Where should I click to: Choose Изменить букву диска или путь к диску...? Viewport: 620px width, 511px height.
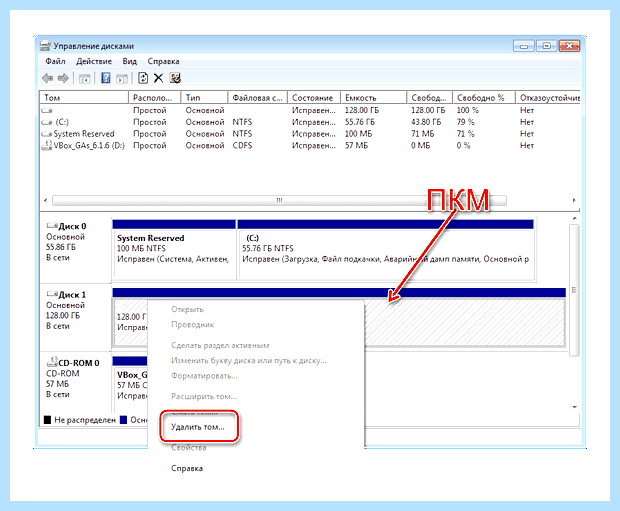tap(249, 361)
